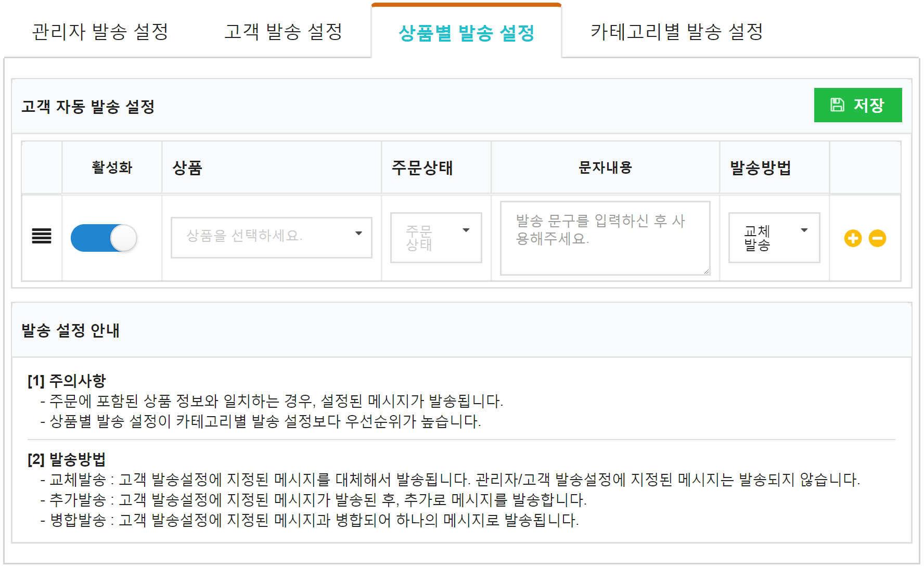Click the 활성화 column header
Viewport: 924px width, 568px height.
[112, 167]
